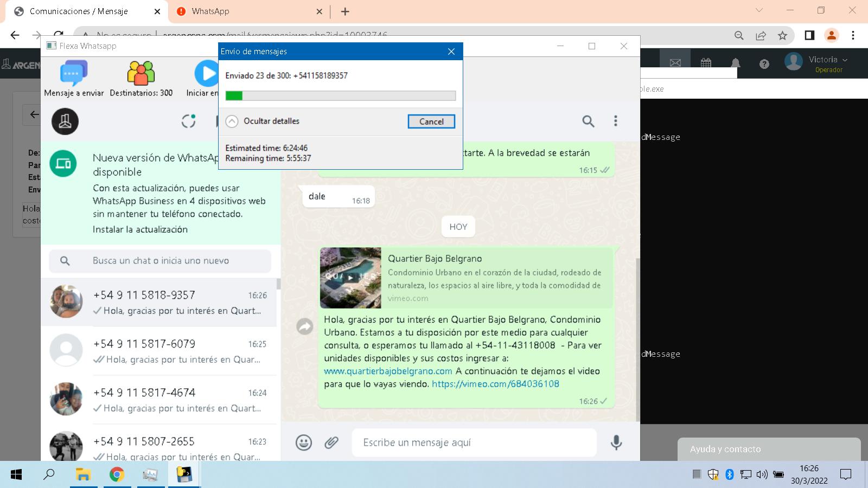
Task: Focus the Busca un chat search field
Action: (x=160, y=261)
